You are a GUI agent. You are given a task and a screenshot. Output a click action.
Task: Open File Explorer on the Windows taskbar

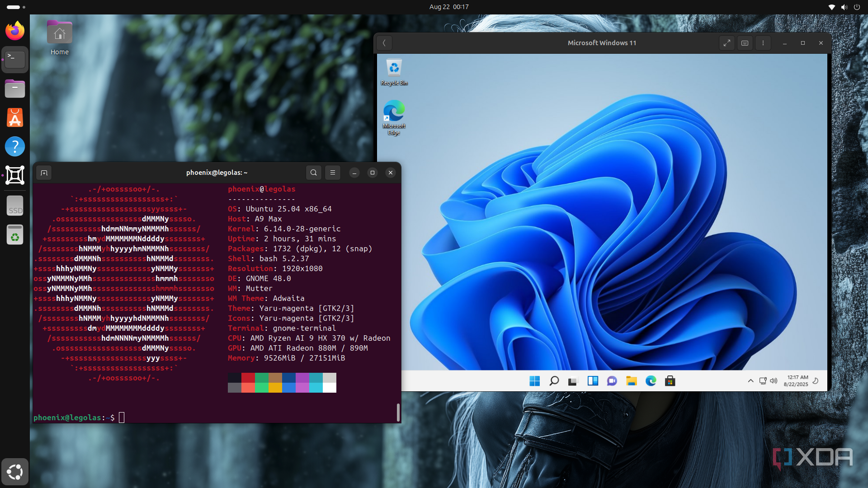tap(632, 381)
